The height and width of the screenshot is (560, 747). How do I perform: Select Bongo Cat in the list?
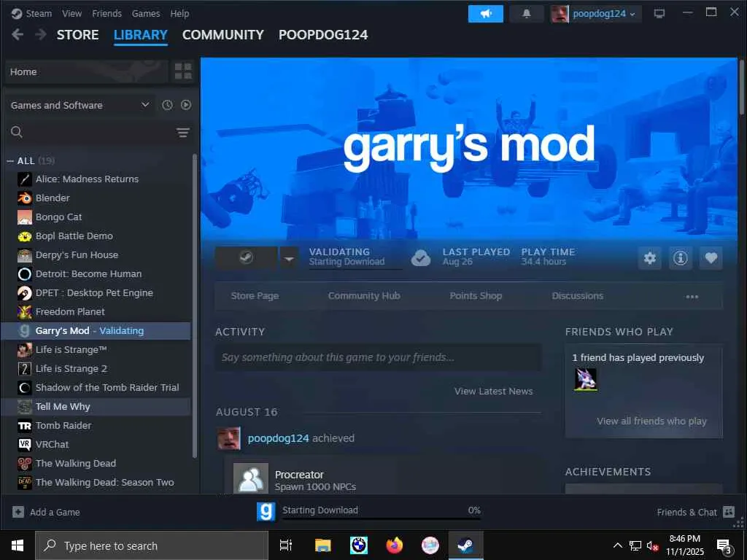(x=96, y=217)
